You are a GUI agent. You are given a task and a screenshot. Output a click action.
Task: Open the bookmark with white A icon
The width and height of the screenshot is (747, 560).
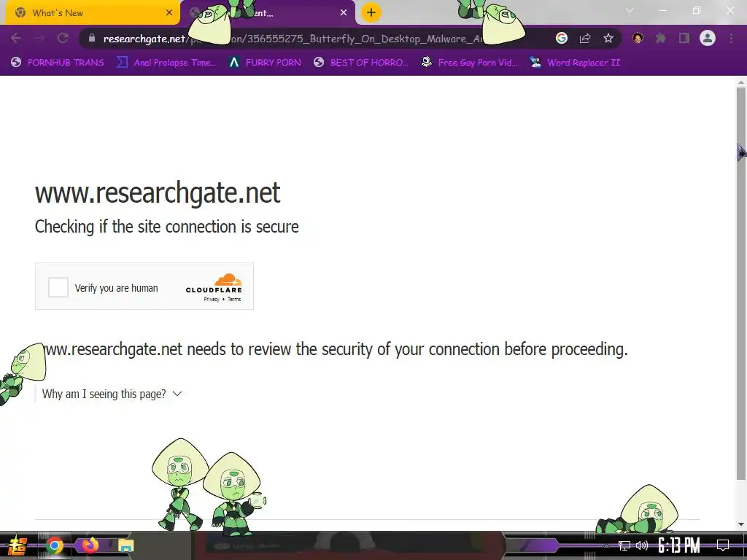(265, 63)
